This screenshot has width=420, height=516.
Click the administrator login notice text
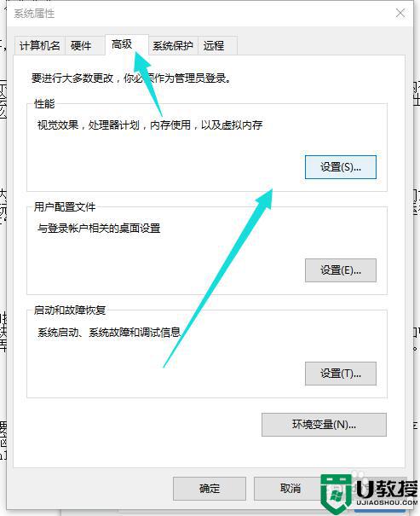click(x=131, y=78)
